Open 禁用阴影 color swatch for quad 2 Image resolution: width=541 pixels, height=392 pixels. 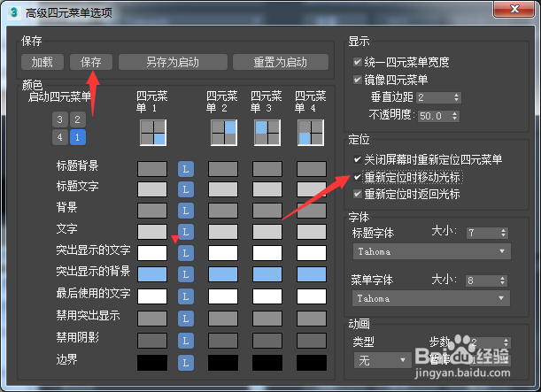click(223, 341)
